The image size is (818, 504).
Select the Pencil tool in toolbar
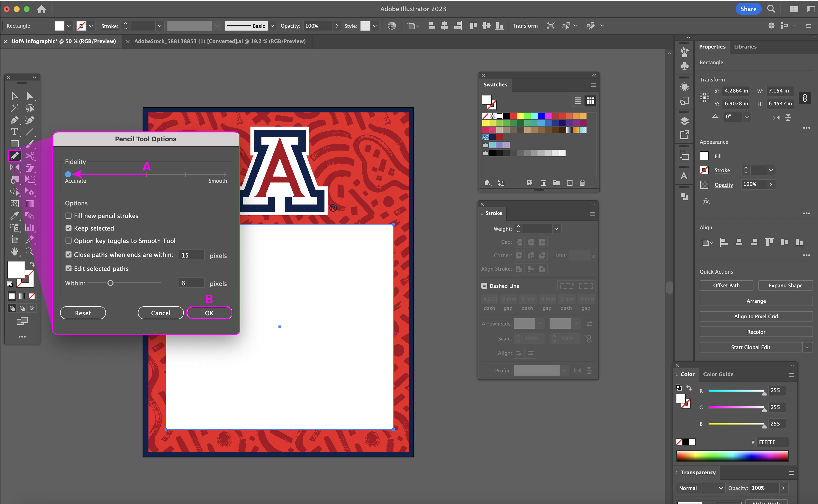click(15, 156)
